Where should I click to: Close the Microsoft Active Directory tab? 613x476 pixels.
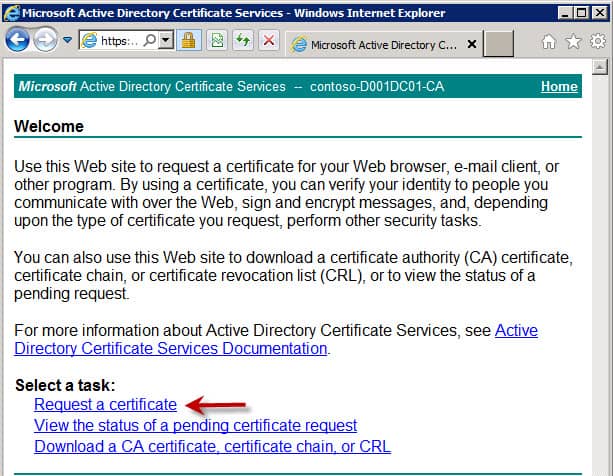point(472,44)
